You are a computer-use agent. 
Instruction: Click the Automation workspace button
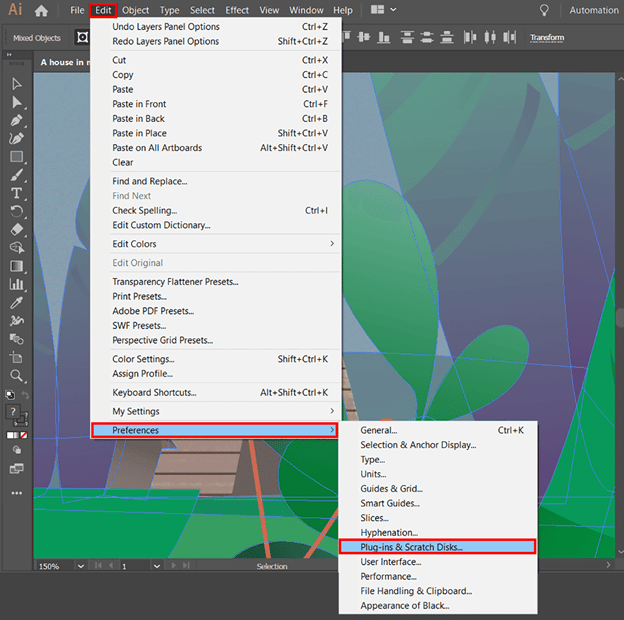tap(594, 10)
